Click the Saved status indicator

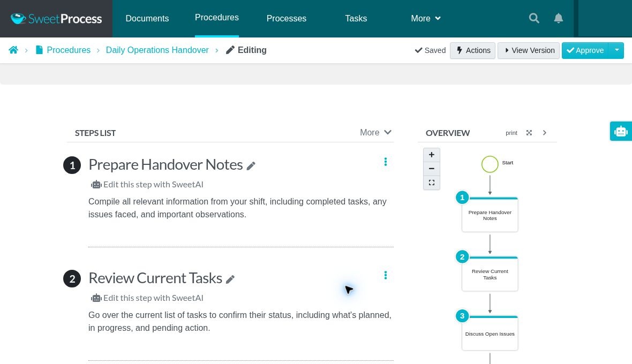430,50
